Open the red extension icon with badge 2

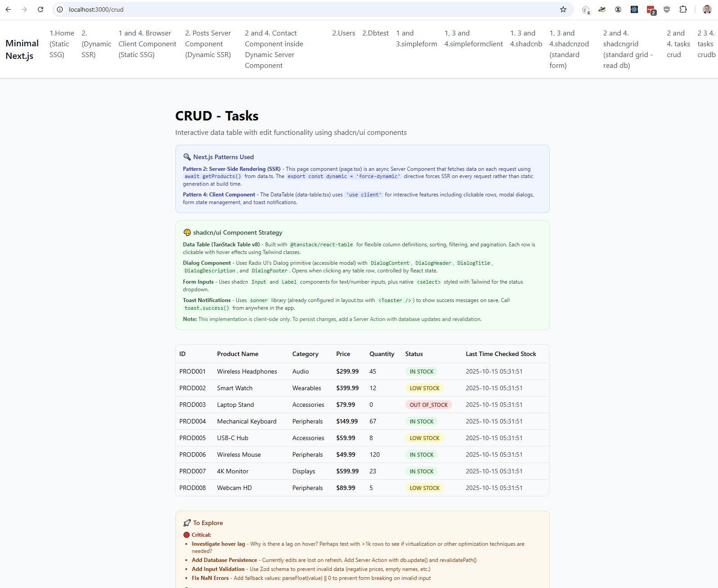(x=651, y=9)
